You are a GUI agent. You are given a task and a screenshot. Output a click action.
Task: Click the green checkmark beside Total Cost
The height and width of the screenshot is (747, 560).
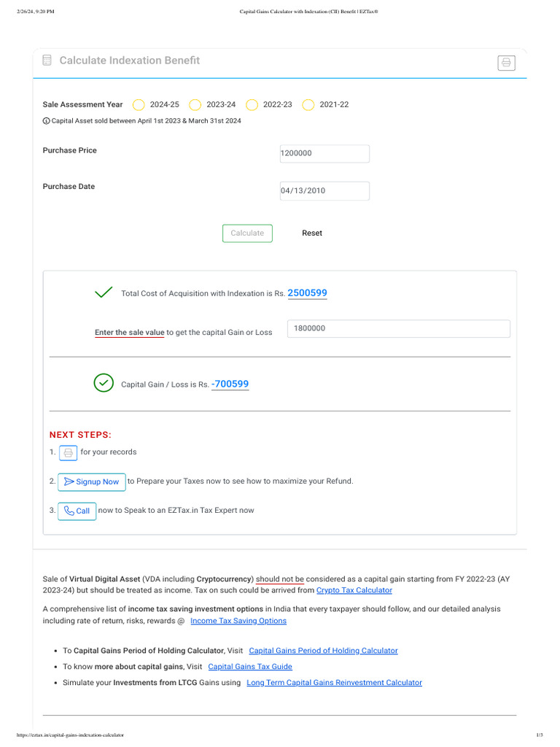point(104,292)
